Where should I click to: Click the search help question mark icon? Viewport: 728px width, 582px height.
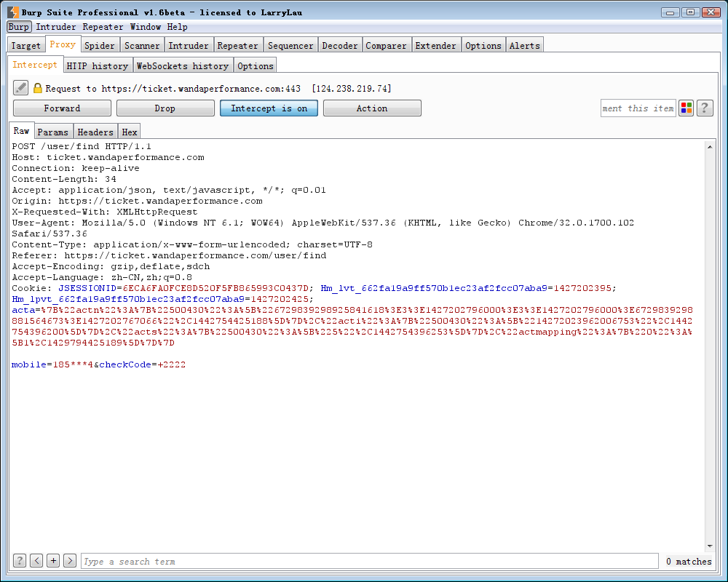click(19, 561)
